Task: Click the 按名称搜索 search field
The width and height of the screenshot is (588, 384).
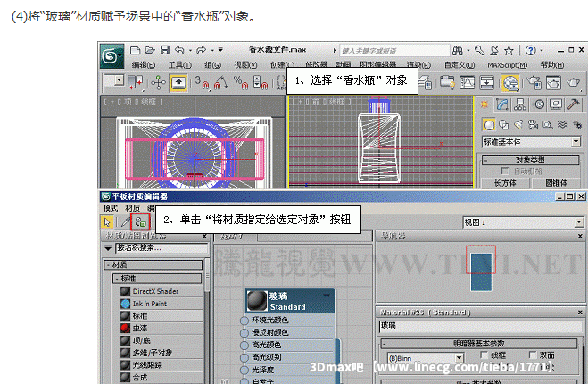Action: click(162, 247)
